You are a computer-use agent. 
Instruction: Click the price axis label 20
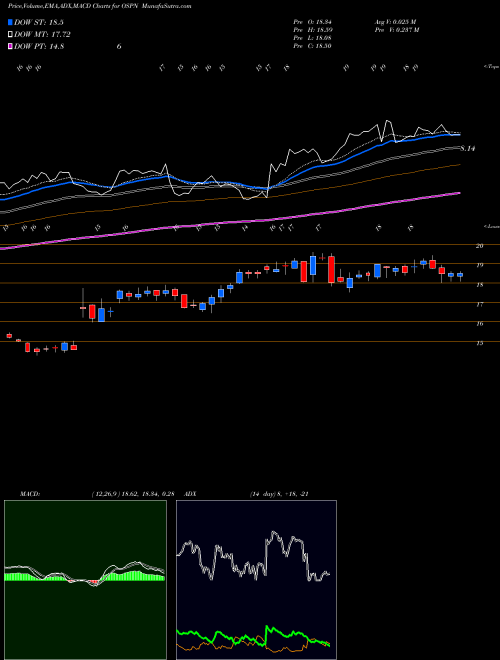click(479, 245)
